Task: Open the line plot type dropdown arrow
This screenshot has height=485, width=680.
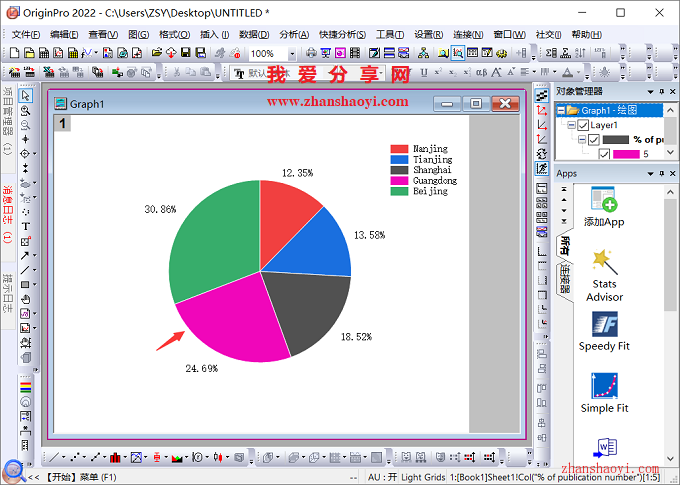Action: pos(63,457)
